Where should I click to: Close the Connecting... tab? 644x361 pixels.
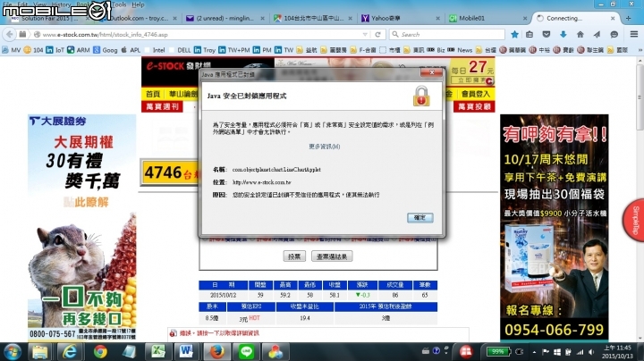pyautogui.click(x=613, y=18)
